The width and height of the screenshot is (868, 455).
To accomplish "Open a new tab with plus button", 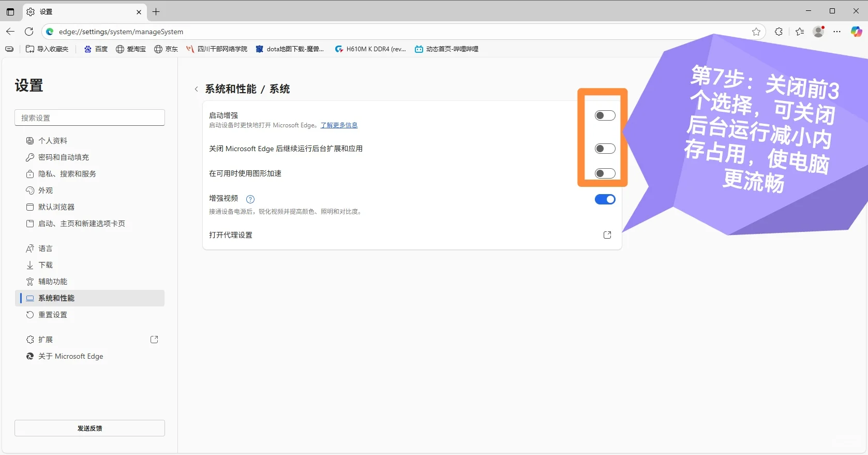I will pyautogui.click(x=156, y=11).
